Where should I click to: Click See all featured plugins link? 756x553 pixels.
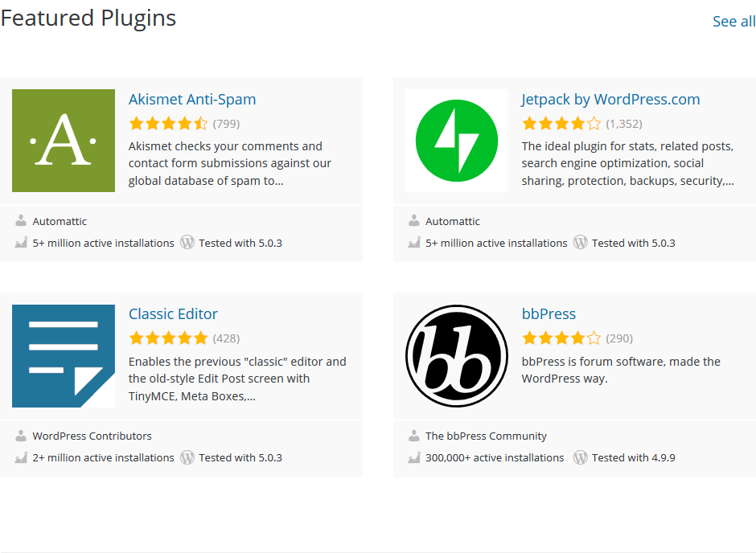[x=733, y=21]
